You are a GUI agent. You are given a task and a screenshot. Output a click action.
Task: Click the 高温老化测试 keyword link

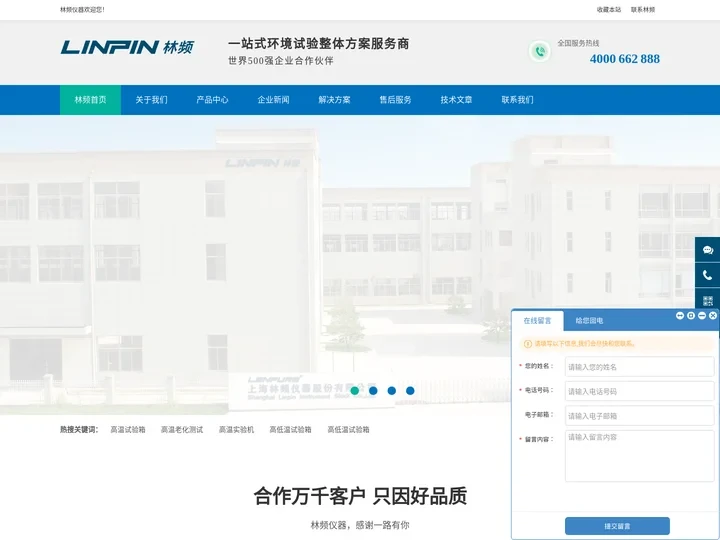click(x=182, y=430)
